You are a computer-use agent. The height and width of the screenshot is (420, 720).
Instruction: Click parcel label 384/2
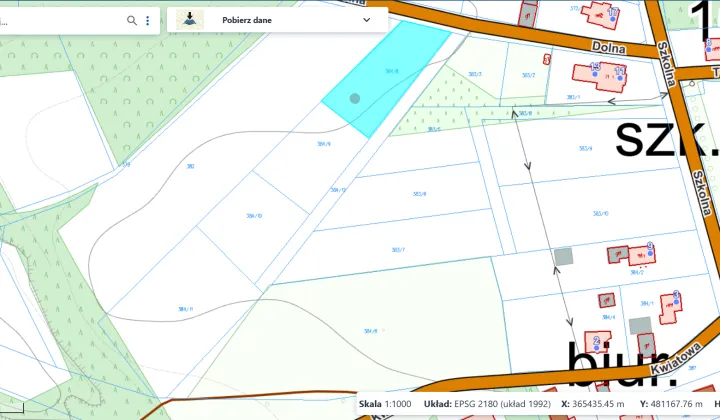(637, 272)
